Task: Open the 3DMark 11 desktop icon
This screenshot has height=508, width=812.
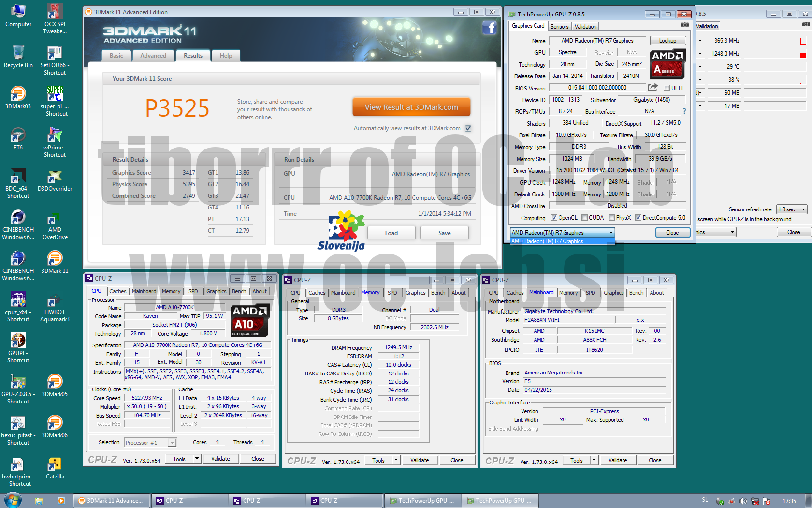Action: click(55, 262)
